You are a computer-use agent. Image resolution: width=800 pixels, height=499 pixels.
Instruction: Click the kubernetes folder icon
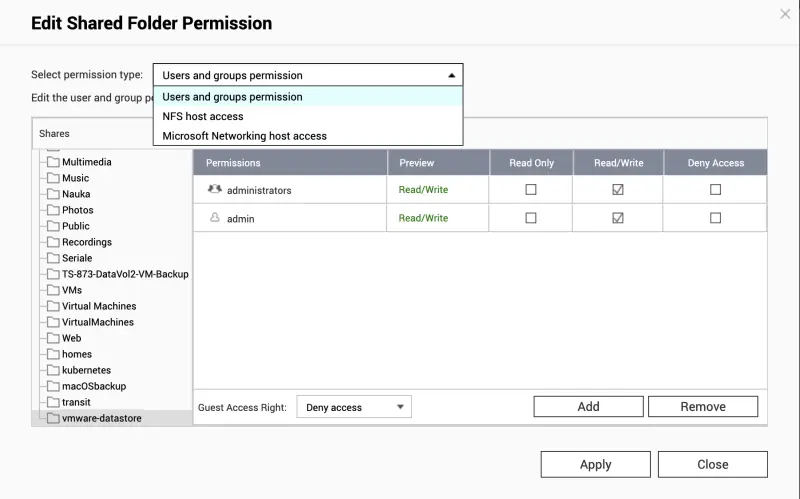53,370
